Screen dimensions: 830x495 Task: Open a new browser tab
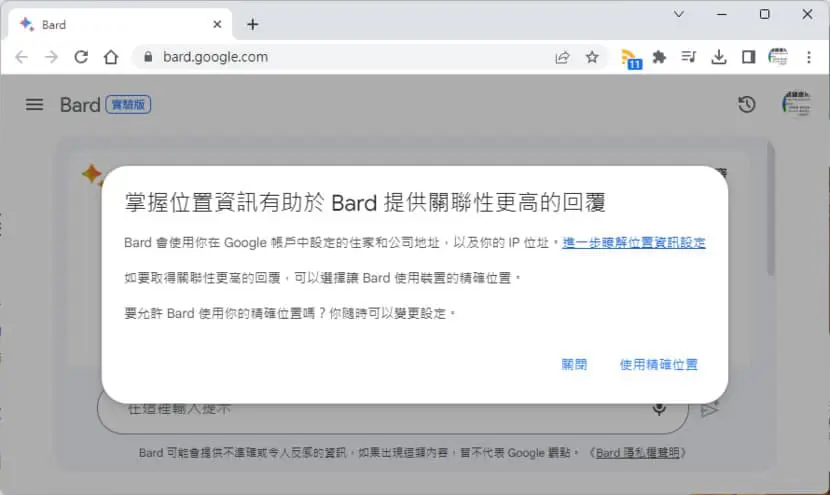pos(252,24)
